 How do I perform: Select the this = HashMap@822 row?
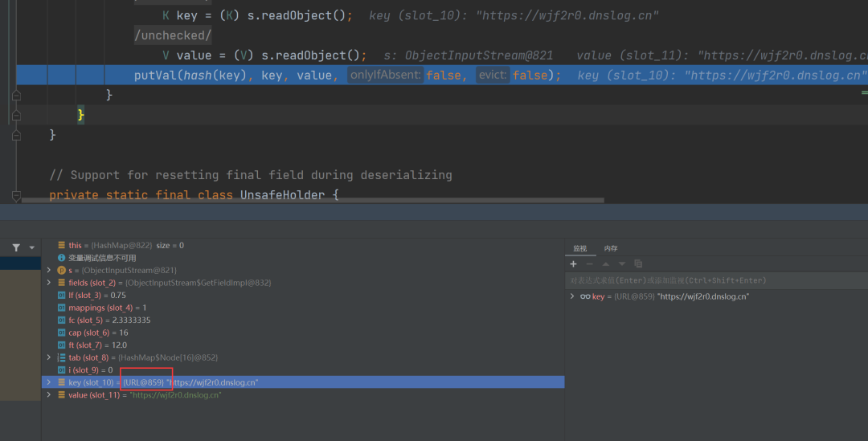[303, 245]
